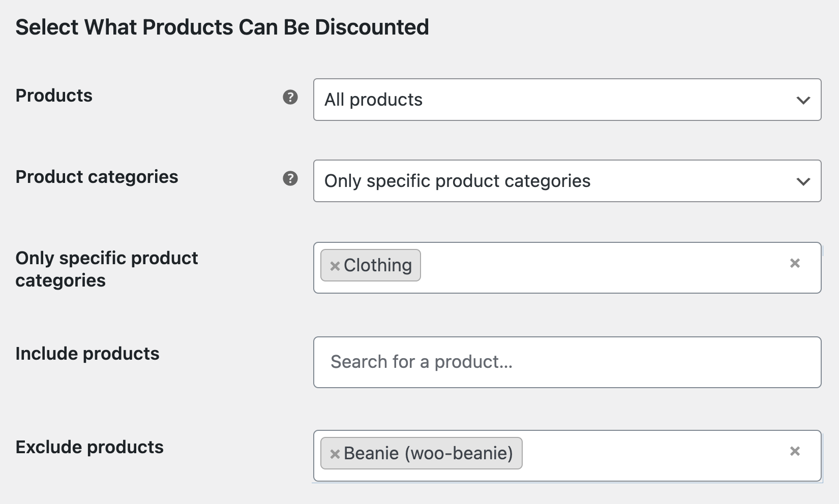The width and height of the screenshot is (839, 504).
Task: Expand the category picker to add another category
Action: point(585,268)
